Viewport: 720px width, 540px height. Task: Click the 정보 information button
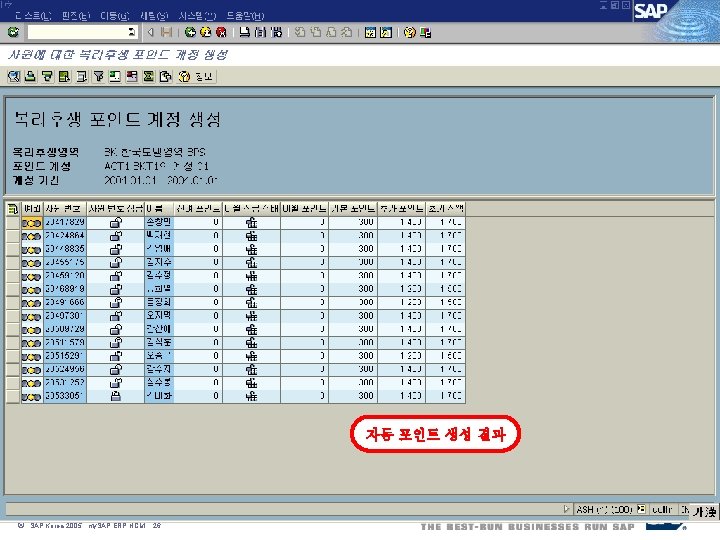(197, 76)
